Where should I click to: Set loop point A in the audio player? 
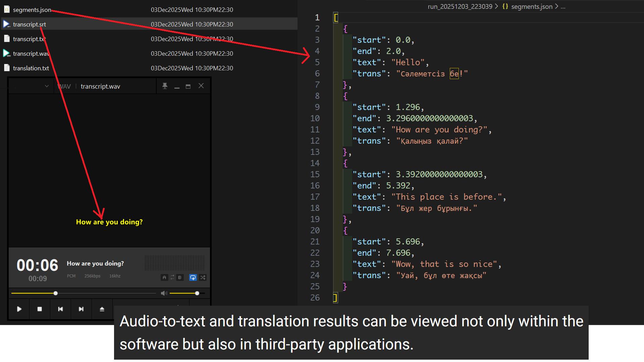164,278
